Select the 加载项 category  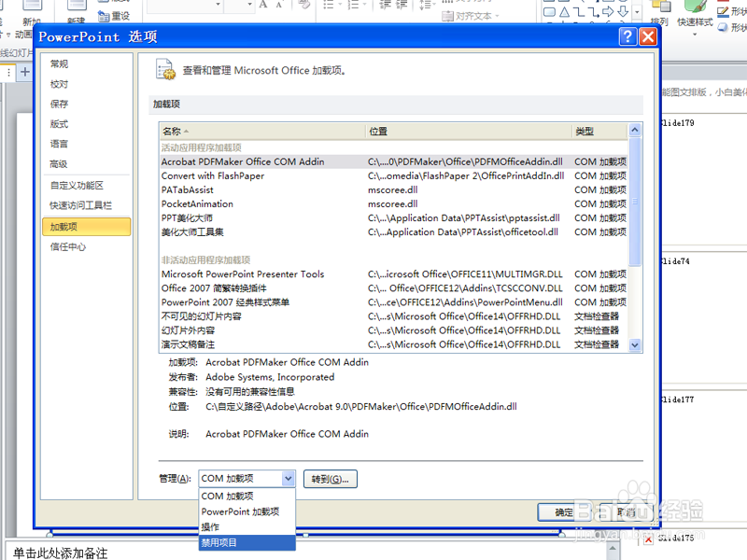(x=86, y=227)
